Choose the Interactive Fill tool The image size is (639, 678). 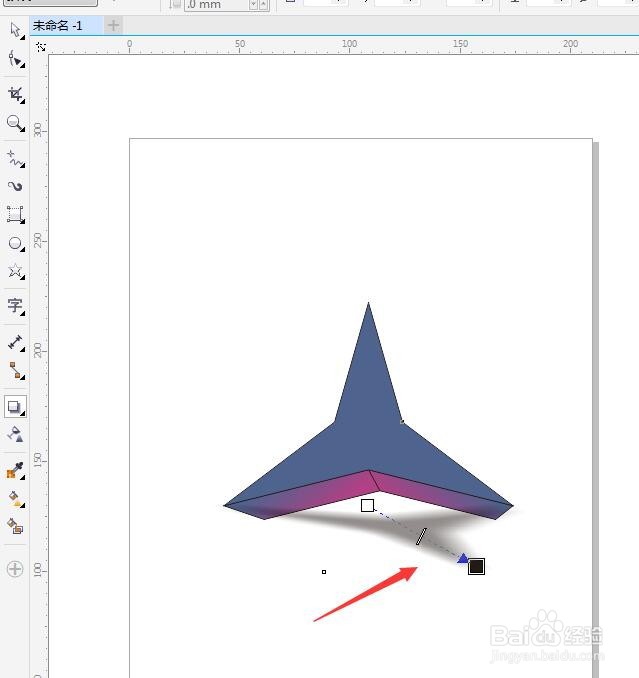click(x=16, y=499)
